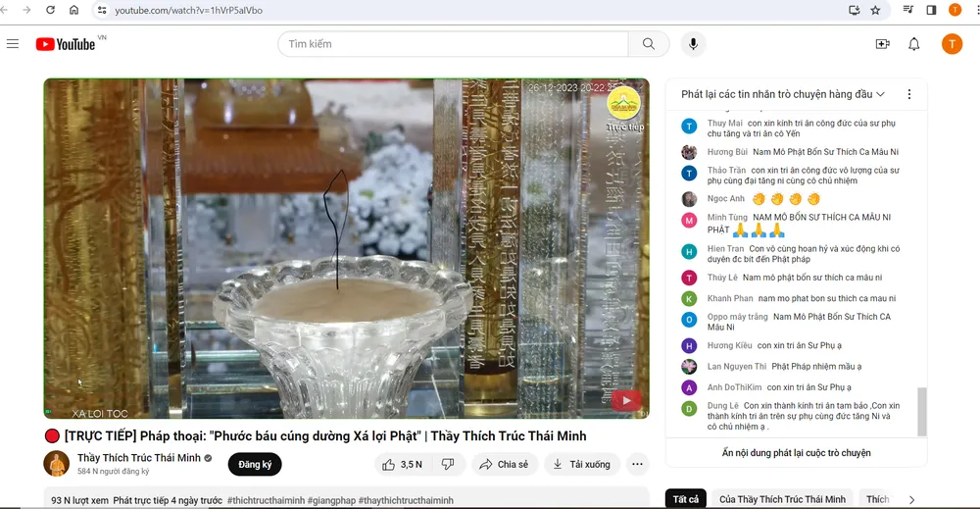Screen dimensions: 980x509
Task: Open the Create video icon
Action: tap(882, 44)
